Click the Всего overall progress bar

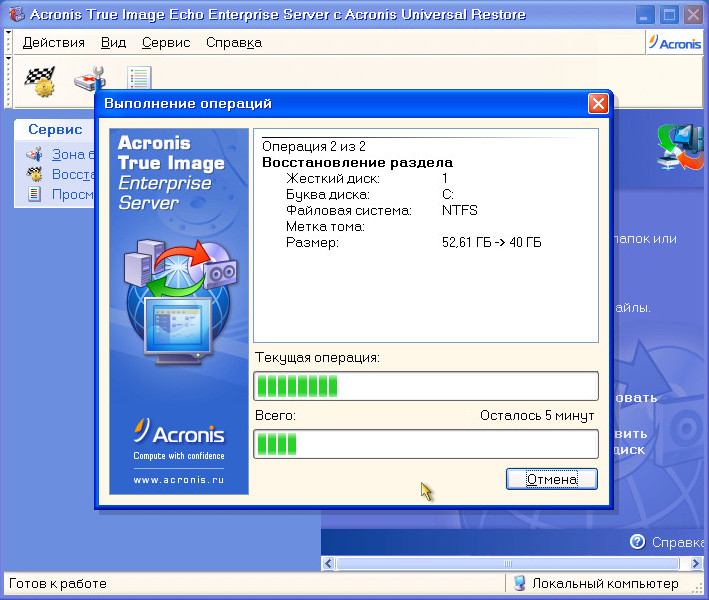(x=426, y=443)
